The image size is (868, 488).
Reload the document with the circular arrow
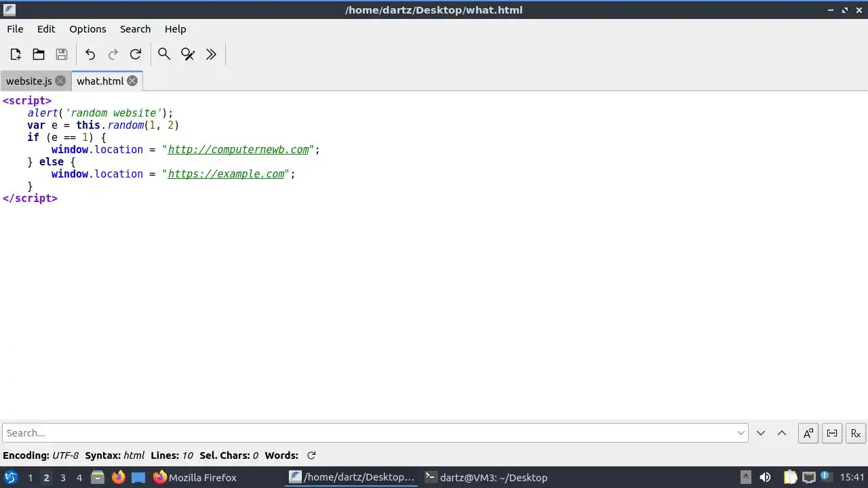tap(136, 54)
